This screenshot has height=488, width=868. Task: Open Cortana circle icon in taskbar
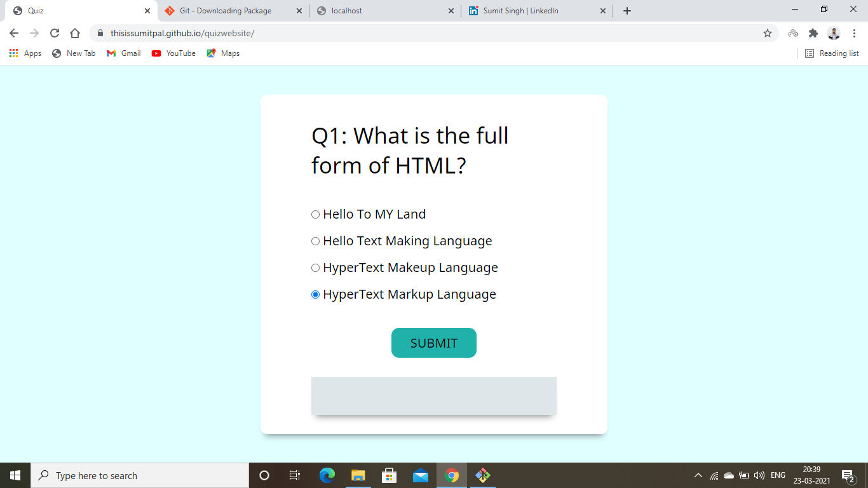[x=264, y=475]
